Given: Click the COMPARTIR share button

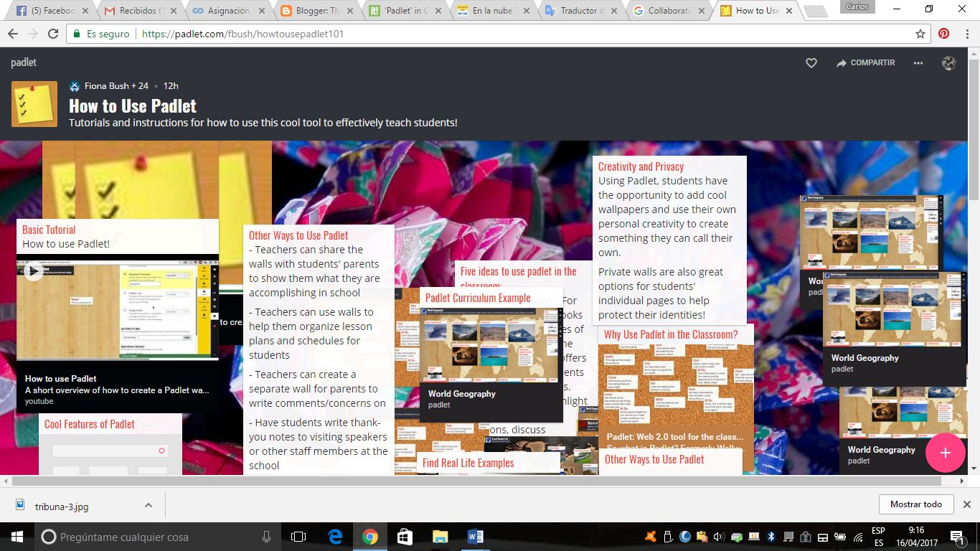Looking at the screenshot, I should 865,63.
